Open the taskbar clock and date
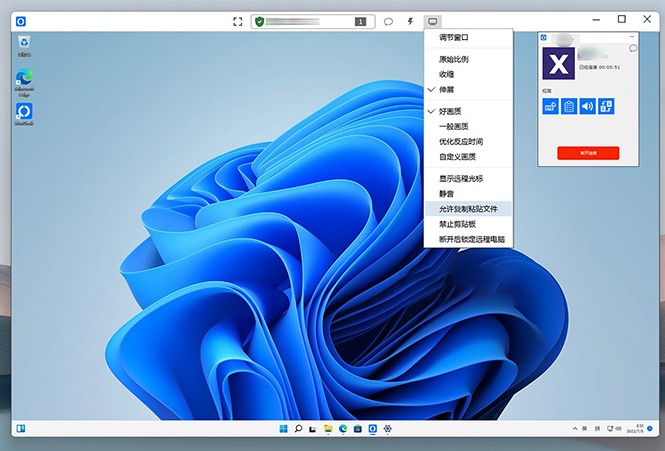The image size is (665, 451). pyautogui.click(x=635, y=429)
